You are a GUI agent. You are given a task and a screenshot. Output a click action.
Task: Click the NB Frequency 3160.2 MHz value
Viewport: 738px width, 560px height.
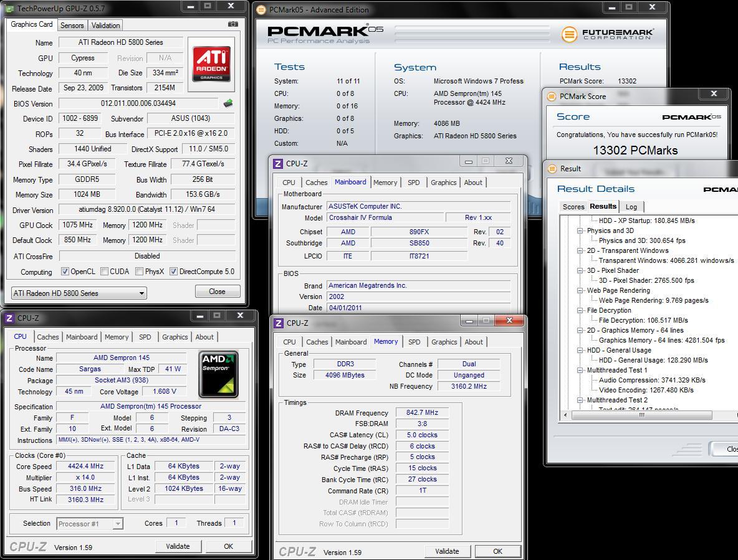pos(469,386)
